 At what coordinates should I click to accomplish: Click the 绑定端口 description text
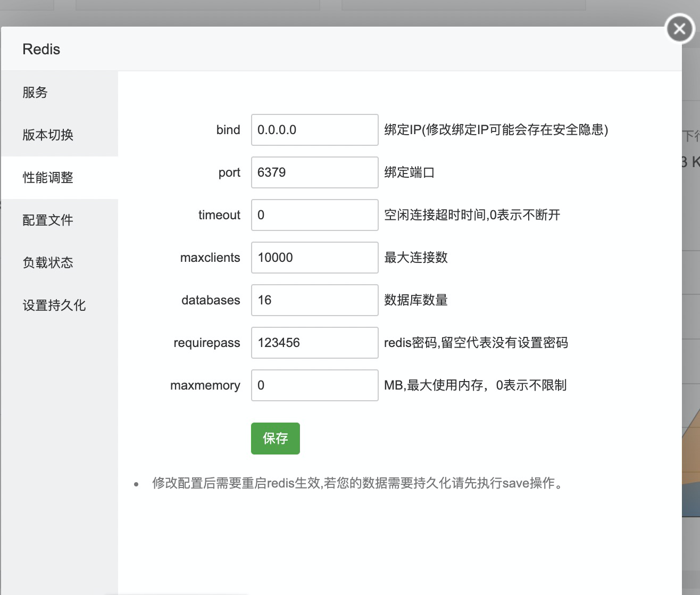[x=410, y=172]
